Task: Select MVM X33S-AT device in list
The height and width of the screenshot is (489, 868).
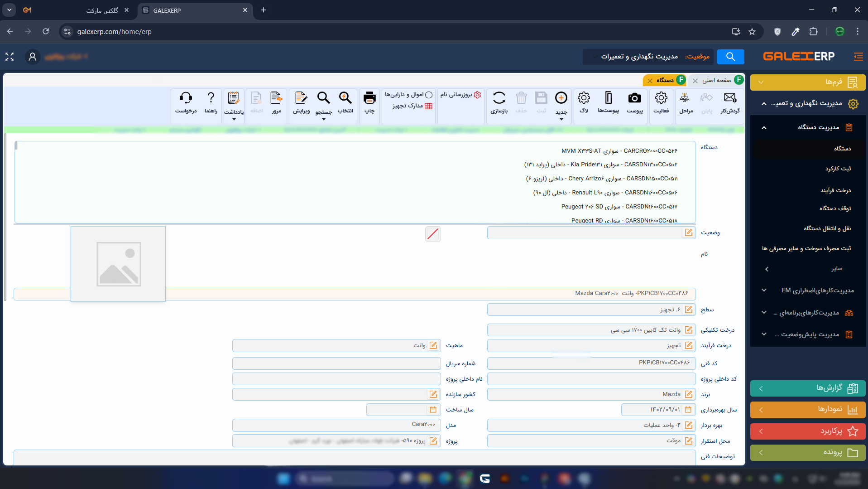Action: (619, 151)
